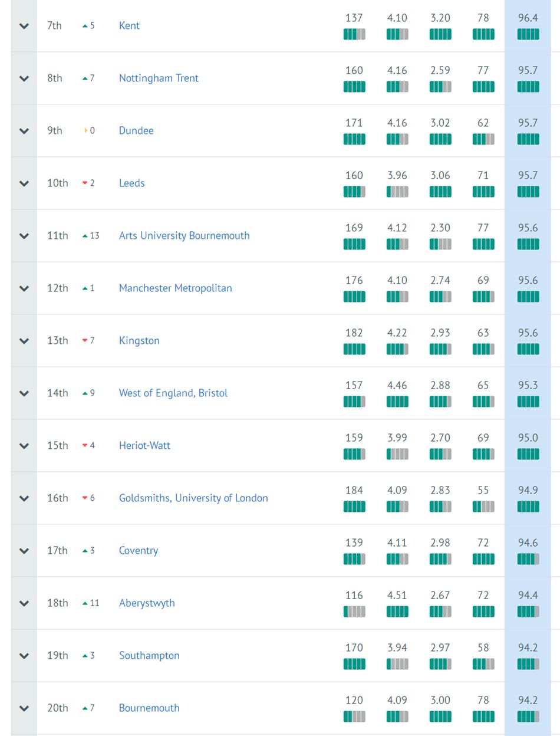Click the green up arrow in Kent row
560x736 pixels.
tap(85, 26)
